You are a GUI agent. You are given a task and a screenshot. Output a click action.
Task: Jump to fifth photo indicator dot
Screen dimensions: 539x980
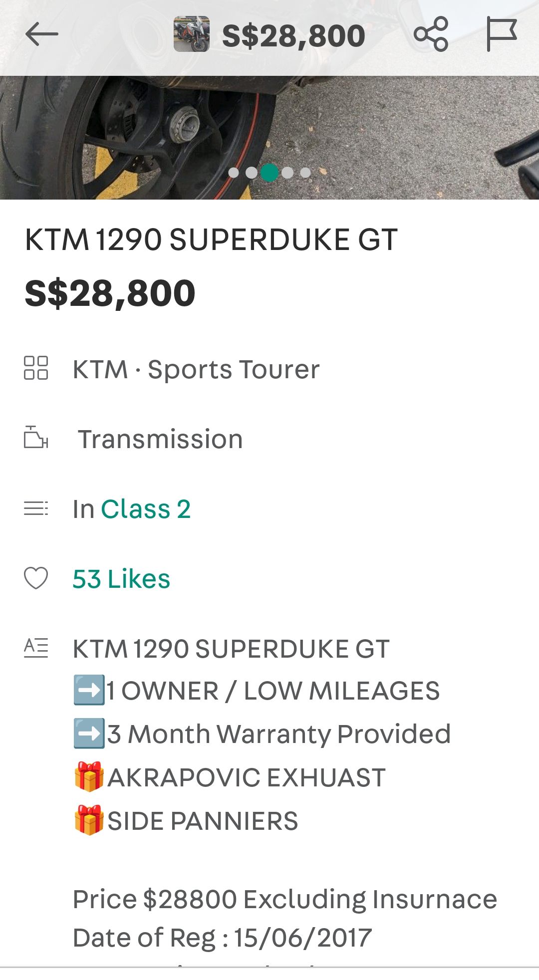(305, 173)
